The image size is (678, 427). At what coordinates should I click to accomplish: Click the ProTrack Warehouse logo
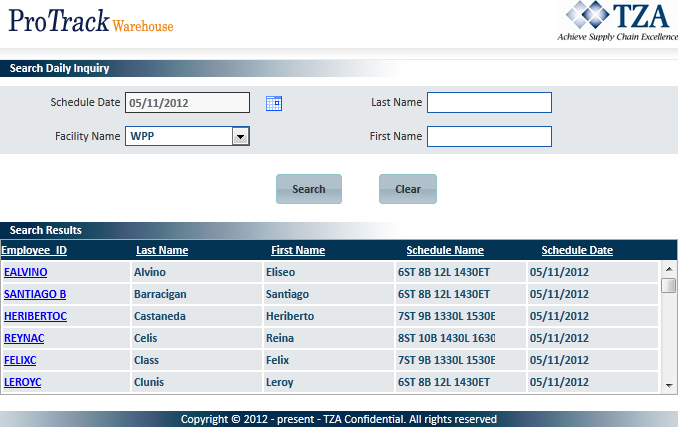(91, 21)
